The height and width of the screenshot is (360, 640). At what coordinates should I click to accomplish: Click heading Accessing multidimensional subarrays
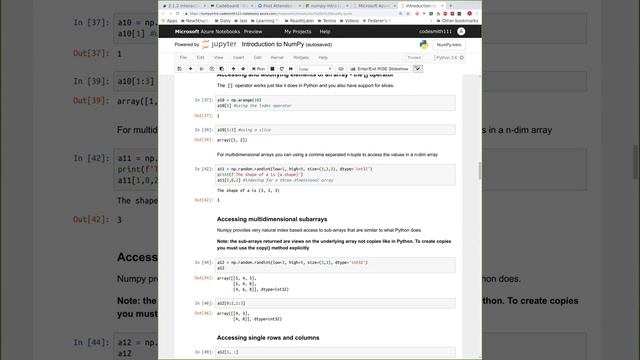272,219
